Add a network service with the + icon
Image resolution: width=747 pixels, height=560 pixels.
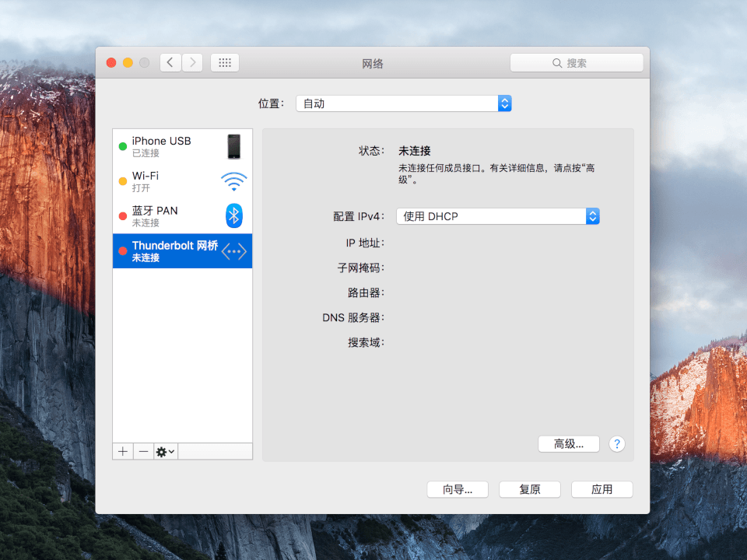click(x=122, y=451)
